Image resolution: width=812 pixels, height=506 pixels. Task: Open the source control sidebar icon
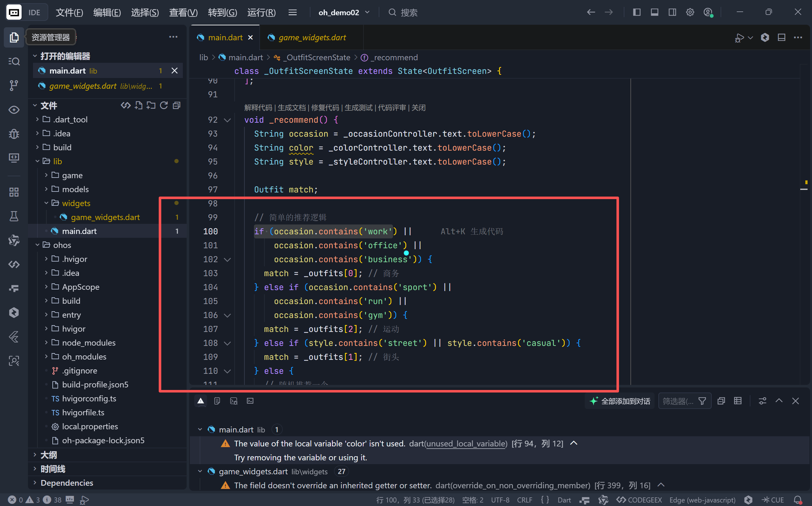(14, 85)
